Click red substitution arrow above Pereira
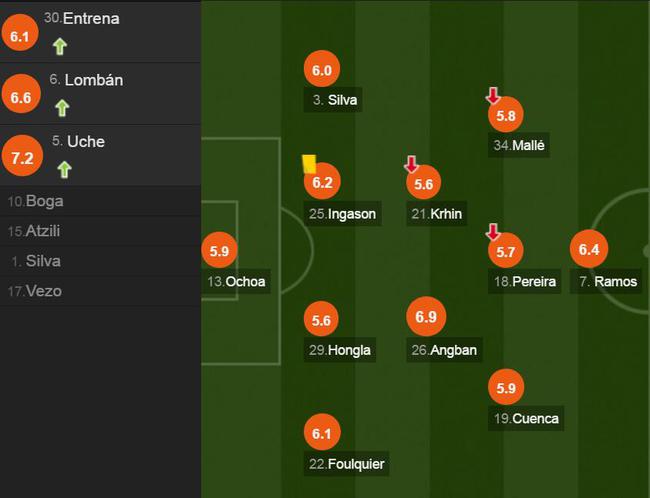 tap(493, 232)
